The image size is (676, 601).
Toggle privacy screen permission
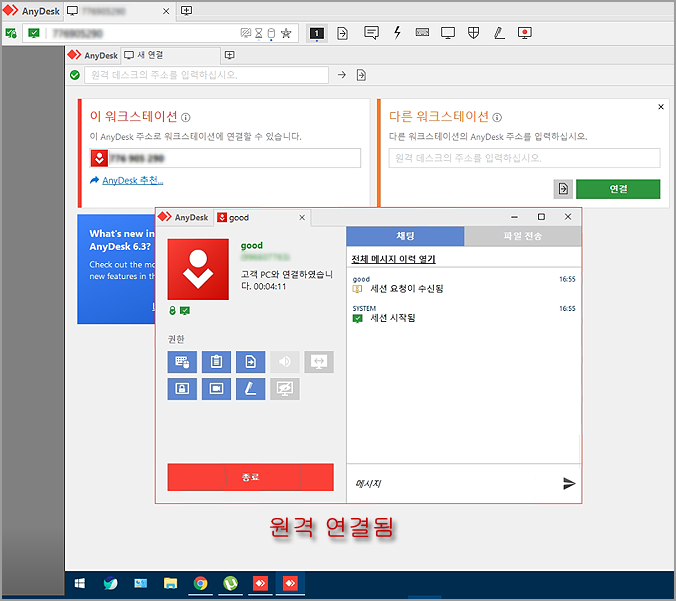(x=285, y=389)
